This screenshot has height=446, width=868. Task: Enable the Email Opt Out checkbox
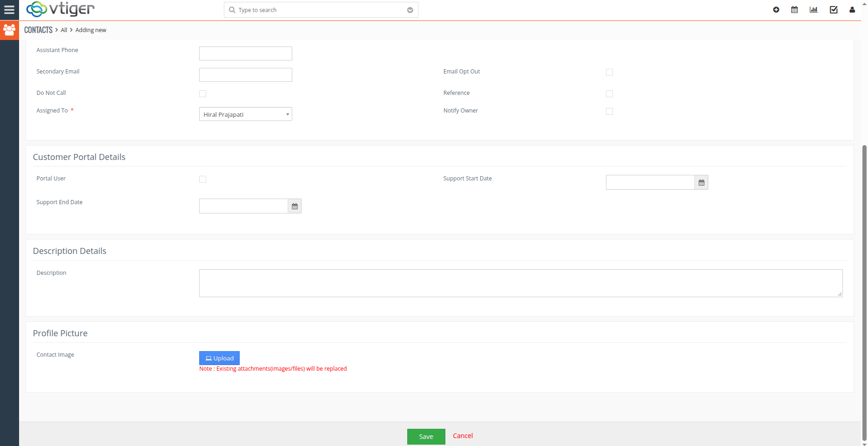[x=609, y=72]
